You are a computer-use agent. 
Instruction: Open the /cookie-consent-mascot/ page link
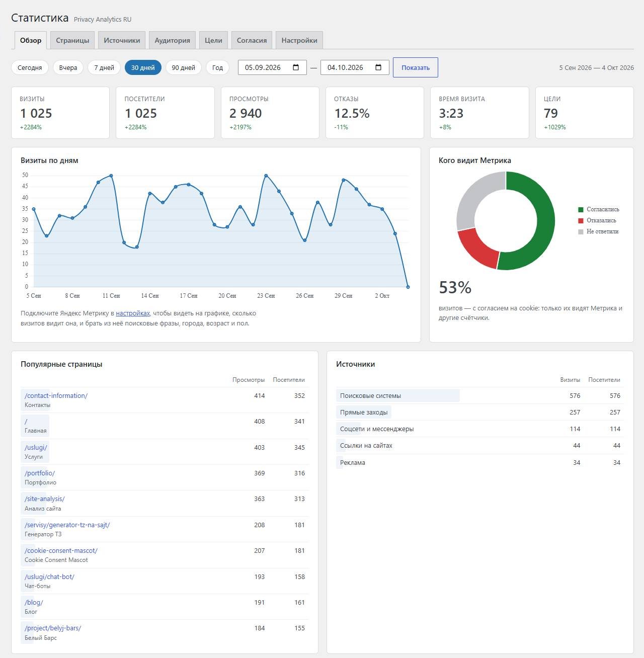pos(61,551)
